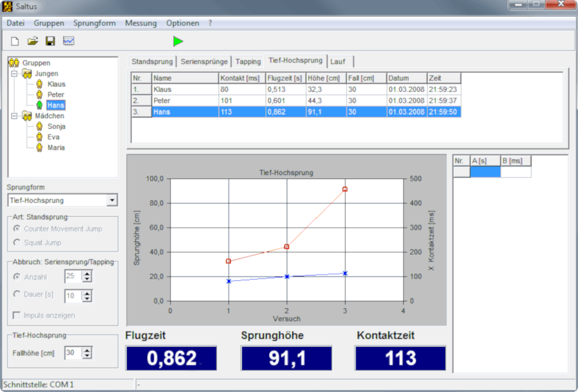Switch to the Standsprung tab

pyautogui.click(x=152, y=62)
